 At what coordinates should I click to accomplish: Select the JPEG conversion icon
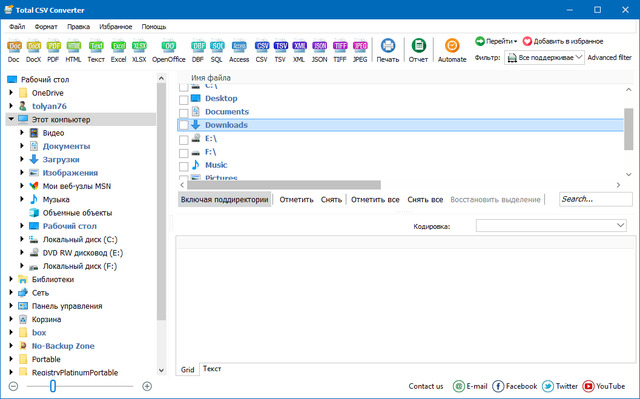(360, 46)
